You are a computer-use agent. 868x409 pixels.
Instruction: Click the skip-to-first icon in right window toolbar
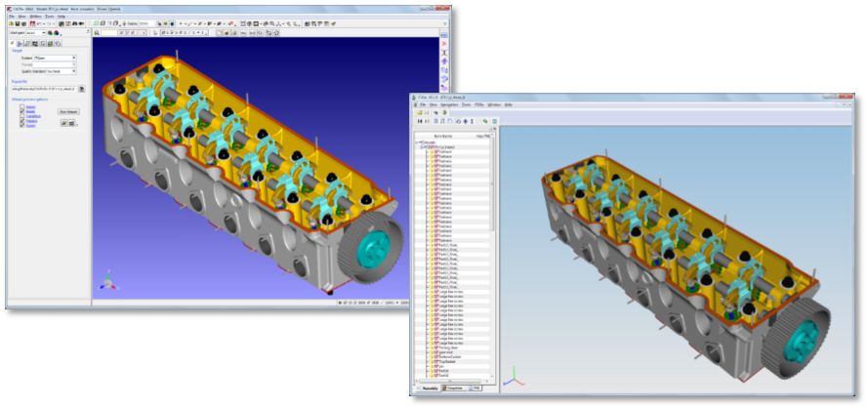tap(420, 121)
